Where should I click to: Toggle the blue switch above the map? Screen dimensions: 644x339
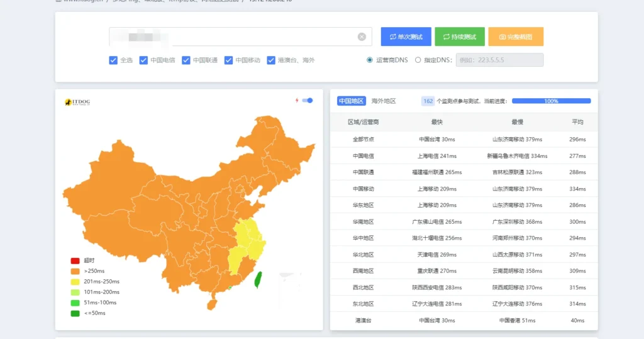coord(308,101)
